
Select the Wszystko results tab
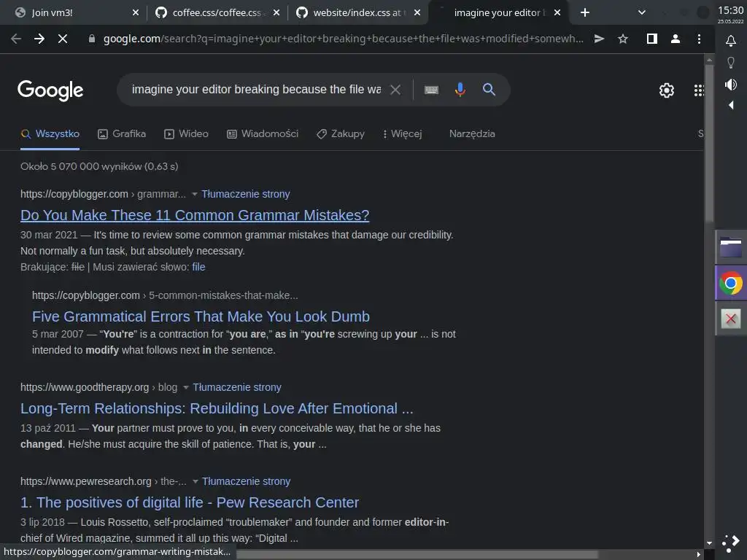pos(50,134)
